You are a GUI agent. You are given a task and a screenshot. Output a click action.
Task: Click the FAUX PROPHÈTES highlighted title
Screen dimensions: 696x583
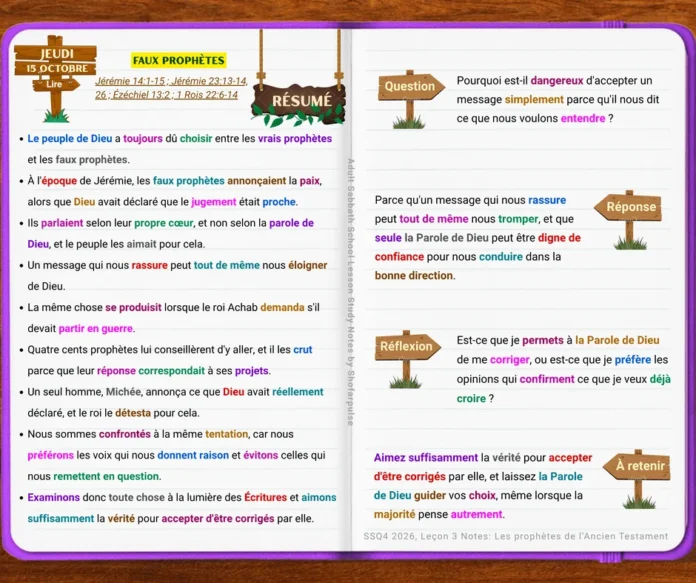[x=178, y=60]
